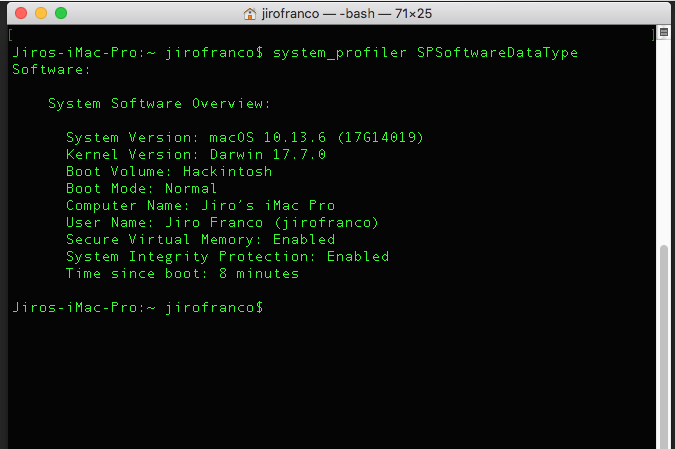Image resolution: width=675 pixels, height=449 pixels.
Task: Click the 'Boot Mode: Normal' line
Action: click(141, 188)
